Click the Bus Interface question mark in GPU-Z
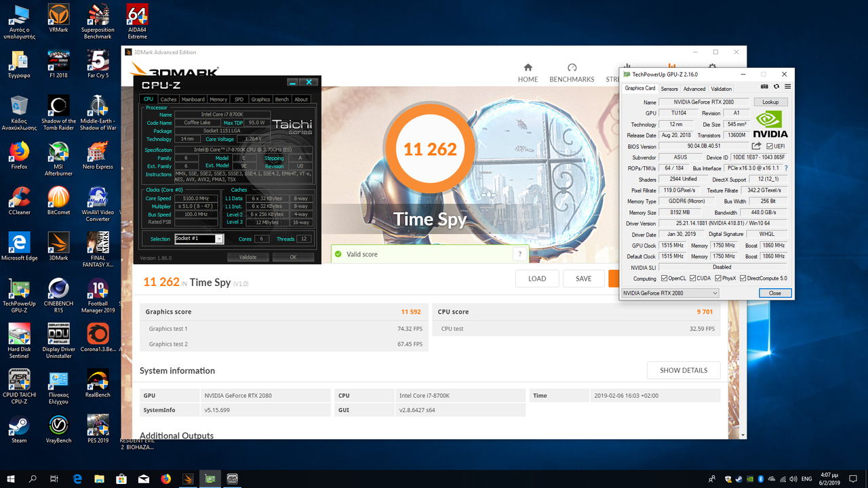The image size is (868, 488). pos(786,167)
